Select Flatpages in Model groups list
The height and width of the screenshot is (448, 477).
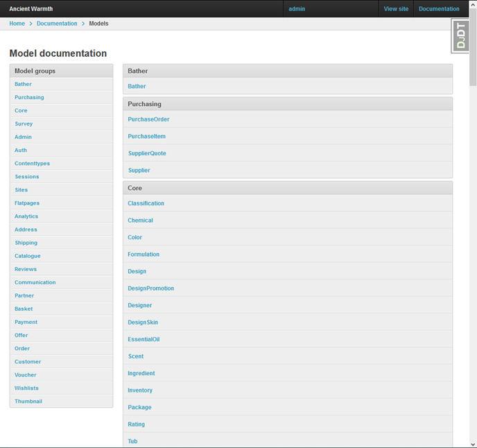27,203
